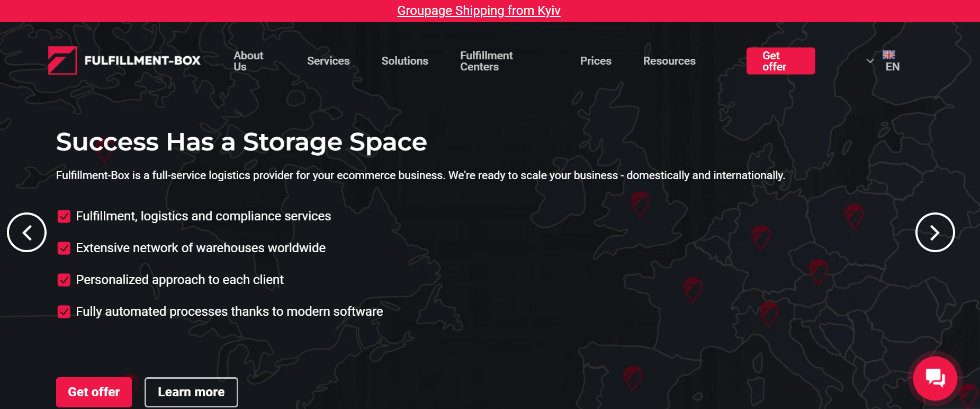The width and height of the screenshot is (980, 409).
Task: Click text Personalized approach to each client
Action: pyautogui.click(x=179, y=280)
